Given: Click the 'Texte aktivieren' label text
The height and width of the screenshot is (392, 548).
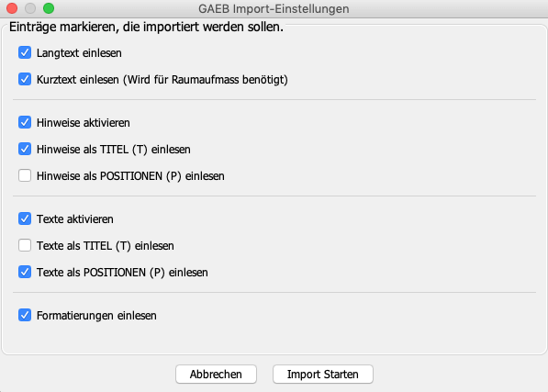Looking at the screenshot, I should pyautogui.click(x=75, y=219).
